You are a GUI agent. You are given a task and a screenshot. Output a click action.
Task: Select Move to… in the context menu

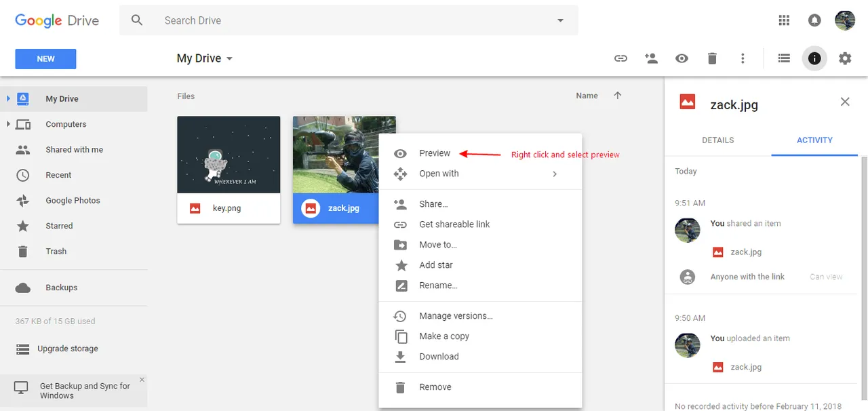(481, 245)
